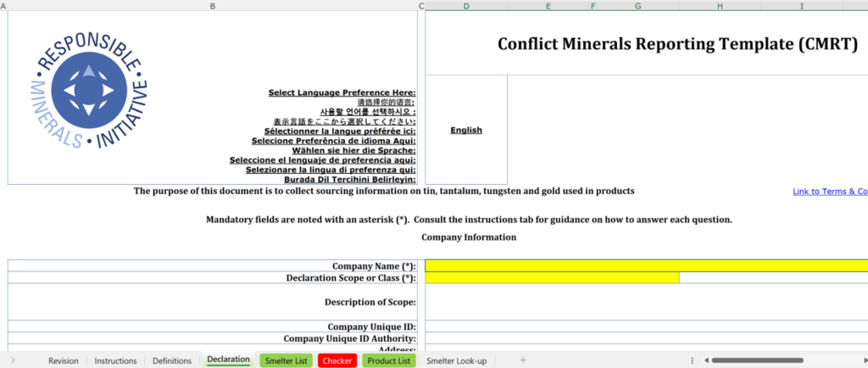
Task: Select column E header
Action: pos(548,6)
